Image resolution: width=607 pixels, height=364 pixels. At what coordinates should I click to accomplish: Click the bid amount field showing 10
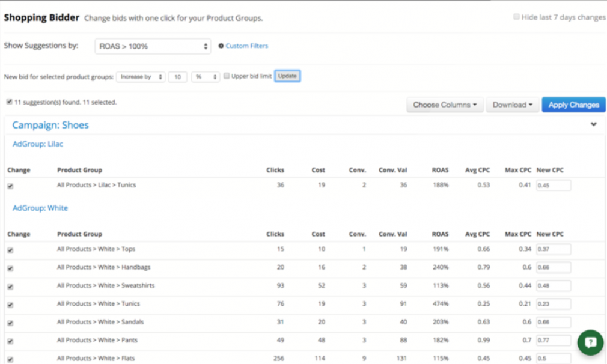177,76
